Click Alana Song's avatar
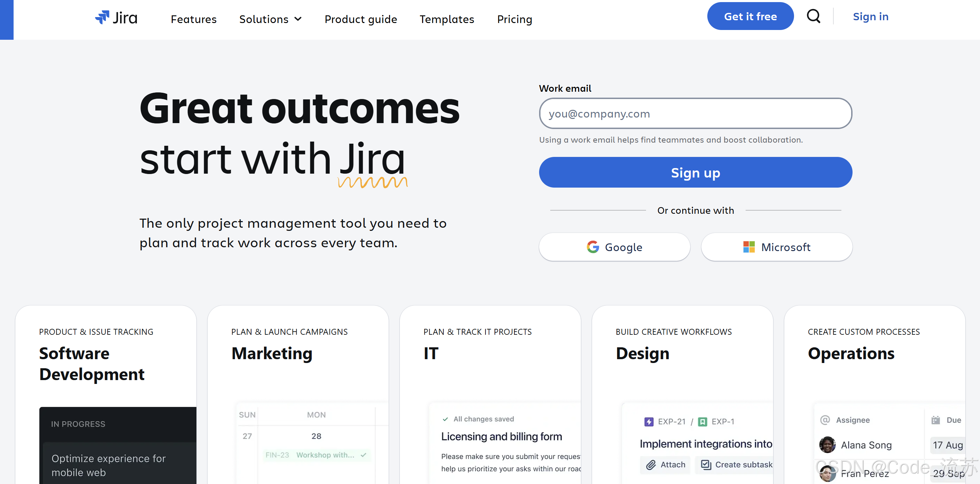The height and width of the screenshot is (484, 980). click(827, 445)
